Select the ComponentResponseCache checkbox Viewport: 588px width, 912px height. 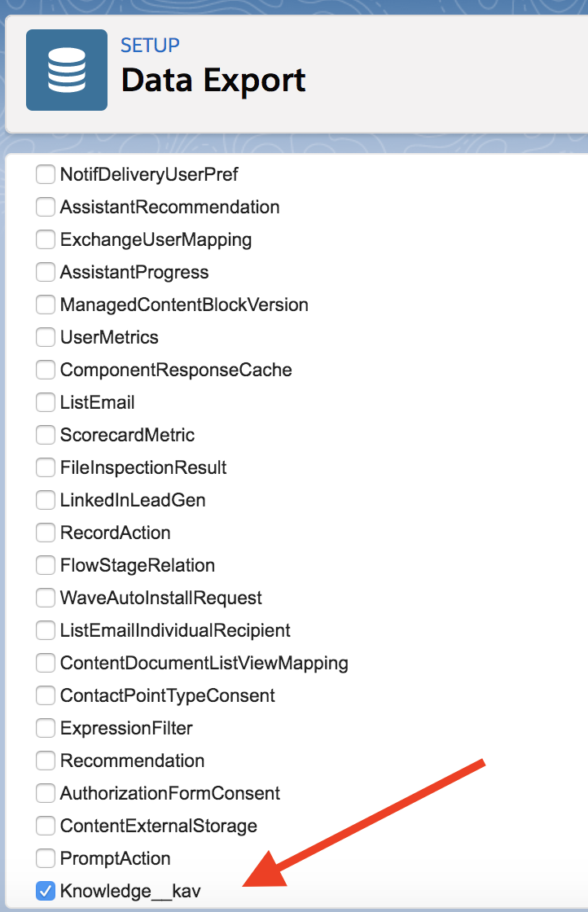click(46, 370)
